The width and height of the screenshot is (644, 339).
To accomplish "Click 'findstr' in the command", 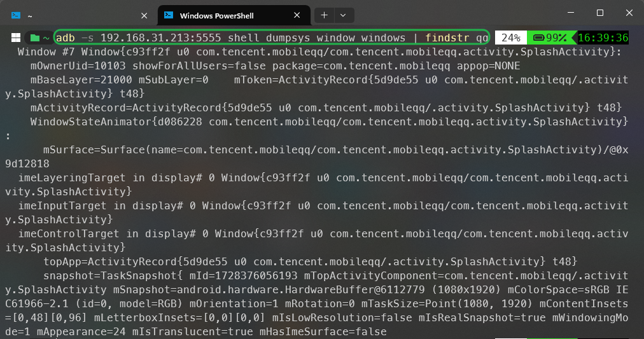I will click(x=447, y=38).
